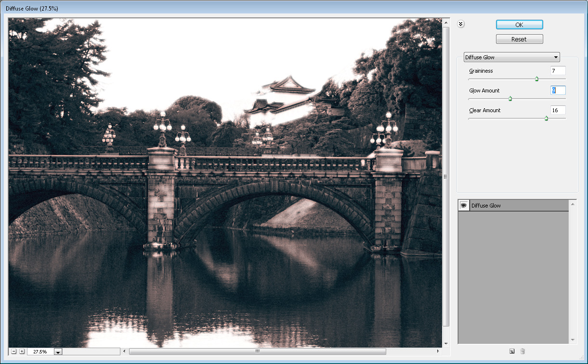588x364 pixels.
Task: Select the Diffuse Glow effect layer row
Action: tap(513, 206)
